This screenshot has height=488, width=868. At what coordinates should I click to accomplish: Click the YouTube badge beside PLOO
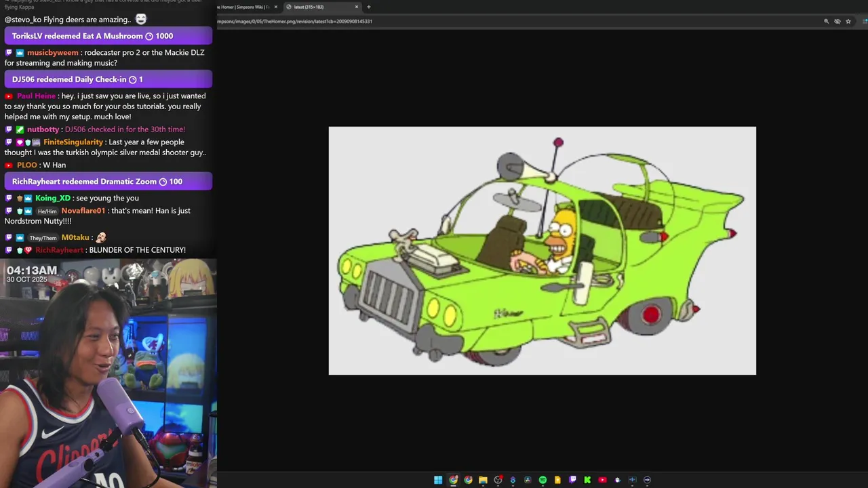tap(9, 165)
